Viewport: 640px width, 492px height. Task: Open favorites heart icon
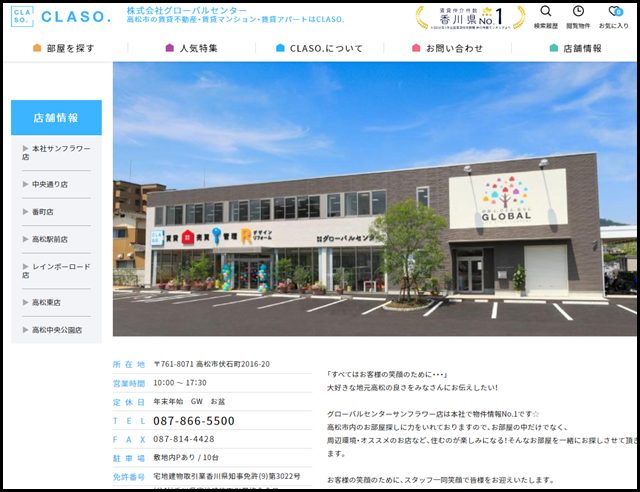pyautogui.click(x=614, y=11)
